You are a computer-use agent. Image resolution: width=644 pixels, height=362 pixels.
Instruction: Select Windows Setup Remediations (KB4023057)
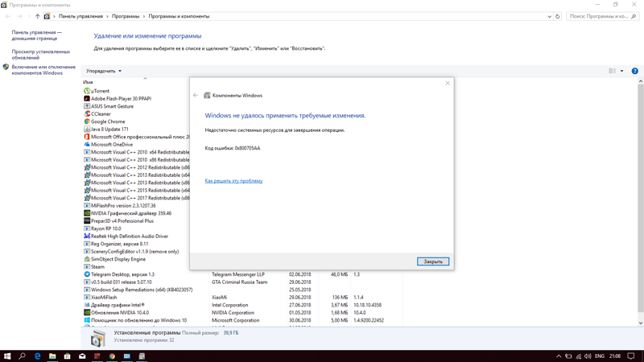[x=142, y=290]
